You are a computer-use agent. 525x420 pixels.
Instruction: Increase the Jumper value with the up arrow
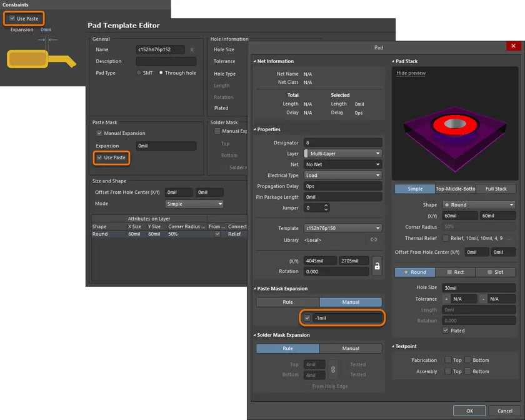point(326,206)
